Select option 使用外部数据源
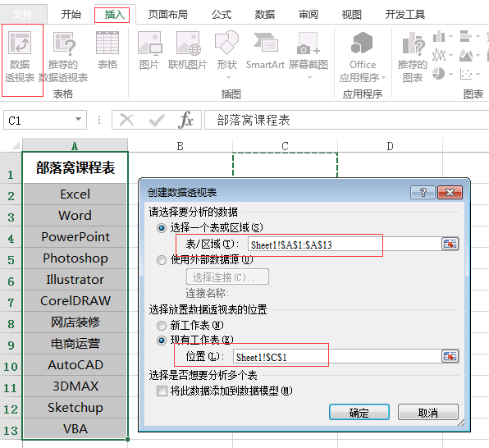This screenshot has width=489, height=448. coord(162,260)
